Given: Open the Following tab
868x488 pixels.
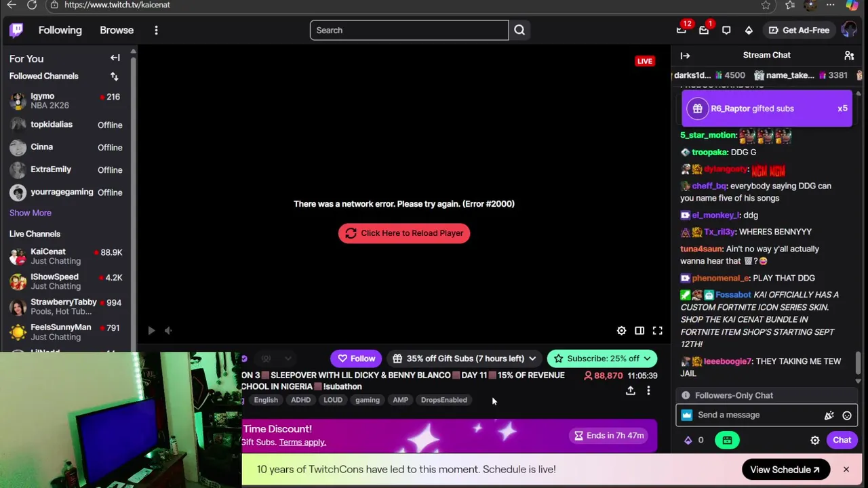Looking at the screenshot, I should (60, 30).
